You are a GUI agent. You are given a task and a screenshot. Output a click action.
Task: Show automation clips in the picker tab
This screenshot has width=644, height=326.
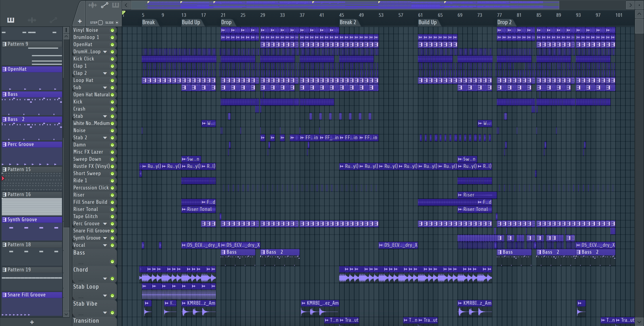(x=53, y=20)
